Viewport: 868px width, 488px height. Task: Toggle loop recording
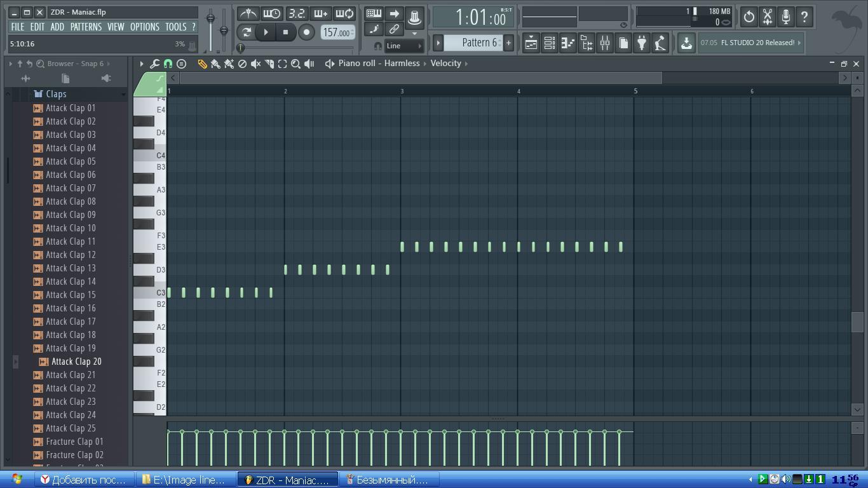point(344,14)
